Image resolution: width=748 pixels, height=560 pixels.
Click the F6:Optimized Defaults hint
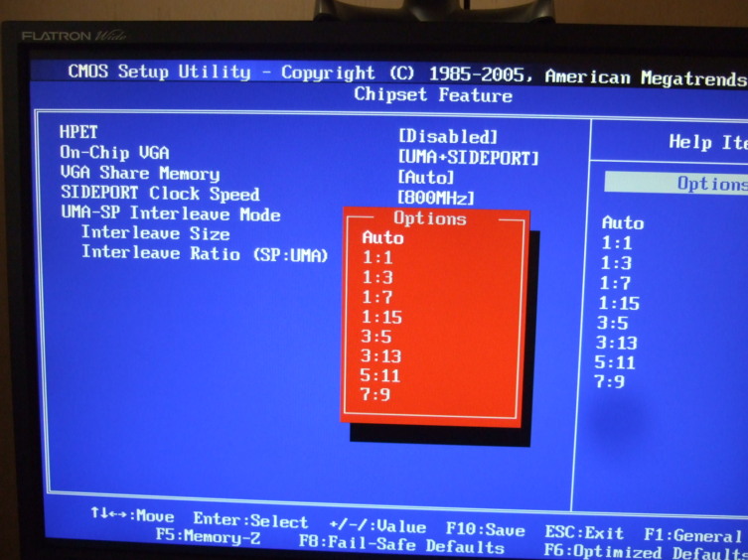click(x=646, y=551)
